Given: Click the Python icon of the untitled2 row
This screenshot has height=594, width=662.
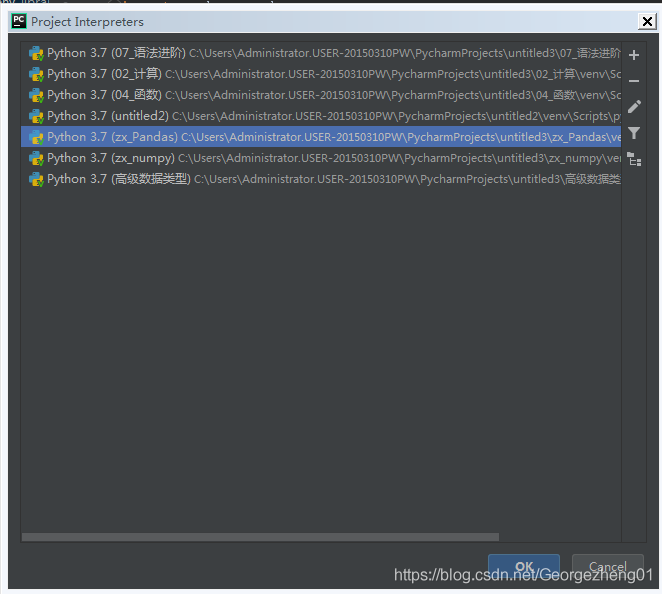Looking at the screenshot, I should (36, 116).
